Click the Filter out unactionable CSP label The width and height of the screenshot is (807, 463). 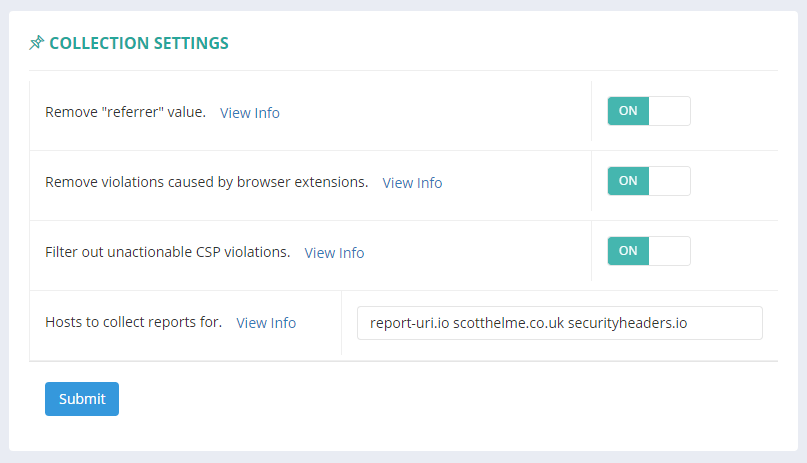(x=167, y=252)
